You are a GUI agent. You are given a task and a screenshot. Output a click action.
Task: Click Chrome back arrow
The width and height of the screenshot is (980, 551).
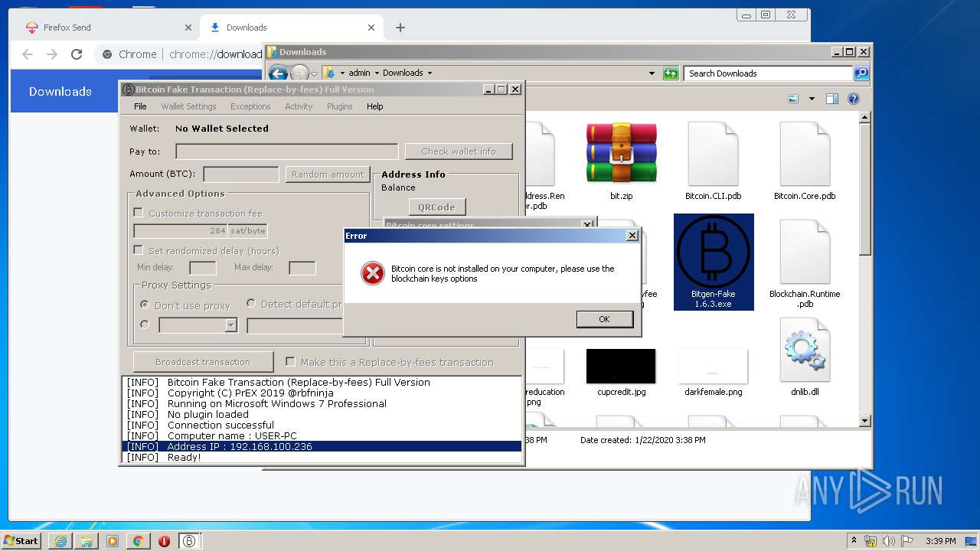click(x=28, y=54)
